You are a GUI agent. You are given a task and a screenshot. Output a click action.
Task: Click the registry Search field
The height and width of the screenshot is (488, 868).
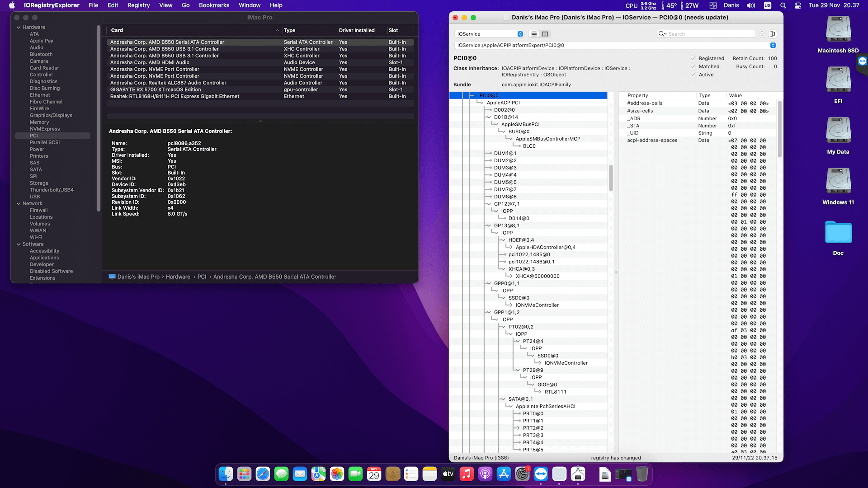point(710,34)
